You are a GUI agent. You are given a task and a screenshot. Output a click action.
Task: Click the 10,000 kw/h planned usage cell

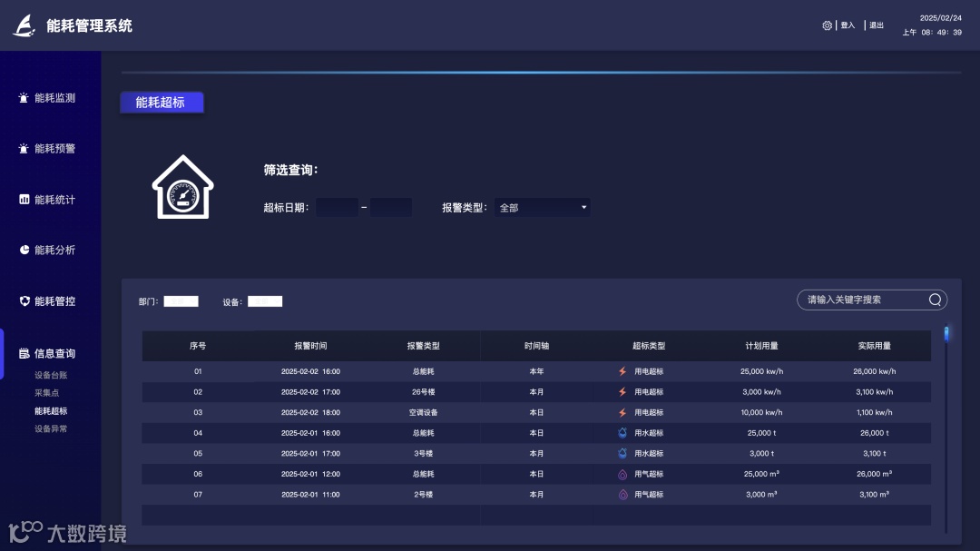(x=761, y=413)
